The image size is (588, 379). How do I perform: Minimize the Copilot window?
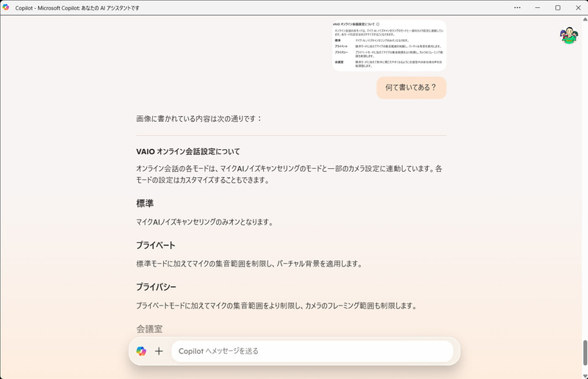click(x=537, y=7)
